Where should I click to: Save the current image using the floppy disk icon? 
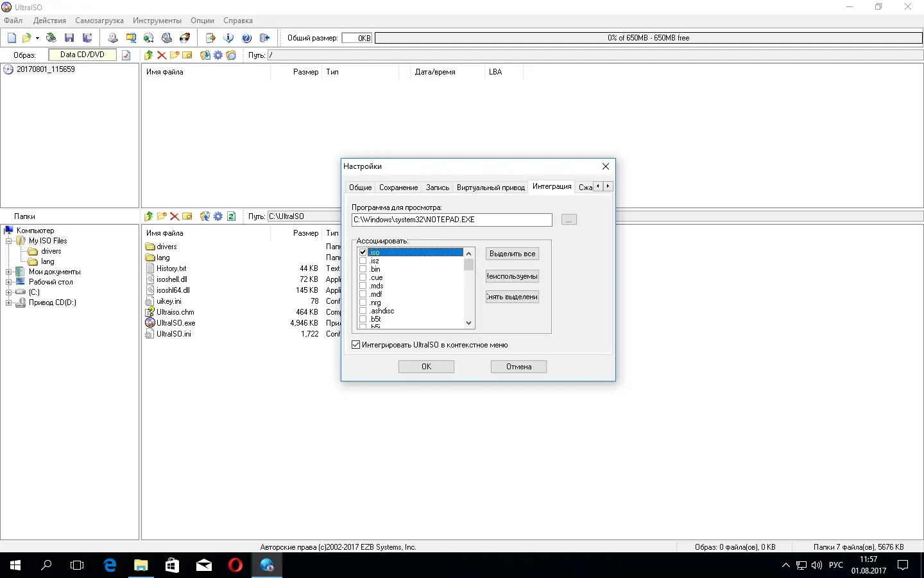coord(69,38)
